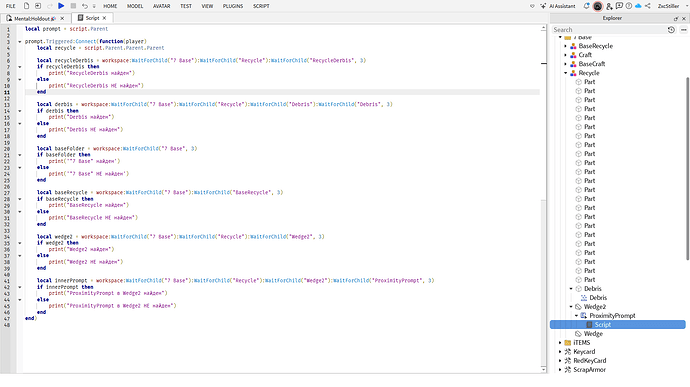Collapse the Debris part node
Screen dimensions: 690x387
point(571,289)
